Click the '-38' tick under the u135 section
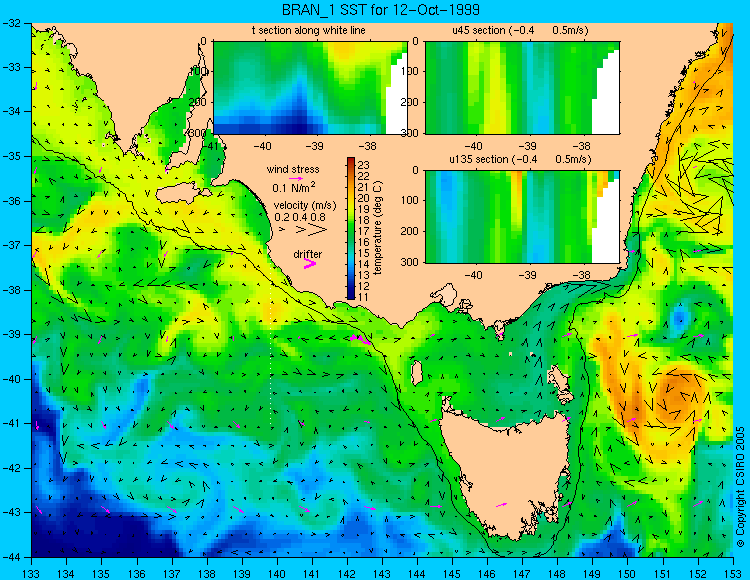 pyautogui.click(x=582, y=275)
